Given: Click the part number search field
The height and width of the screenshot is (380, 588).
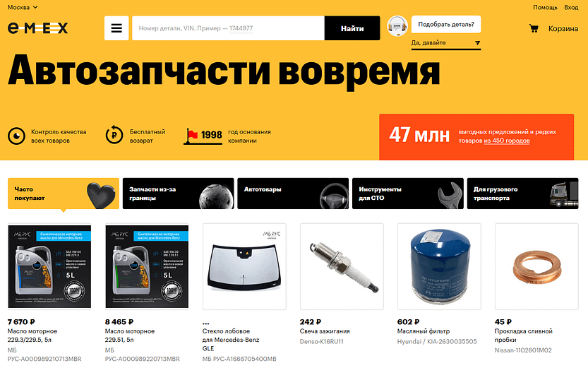Looking at the screenshot, I should pyautogui.click(x=228, y=28).
